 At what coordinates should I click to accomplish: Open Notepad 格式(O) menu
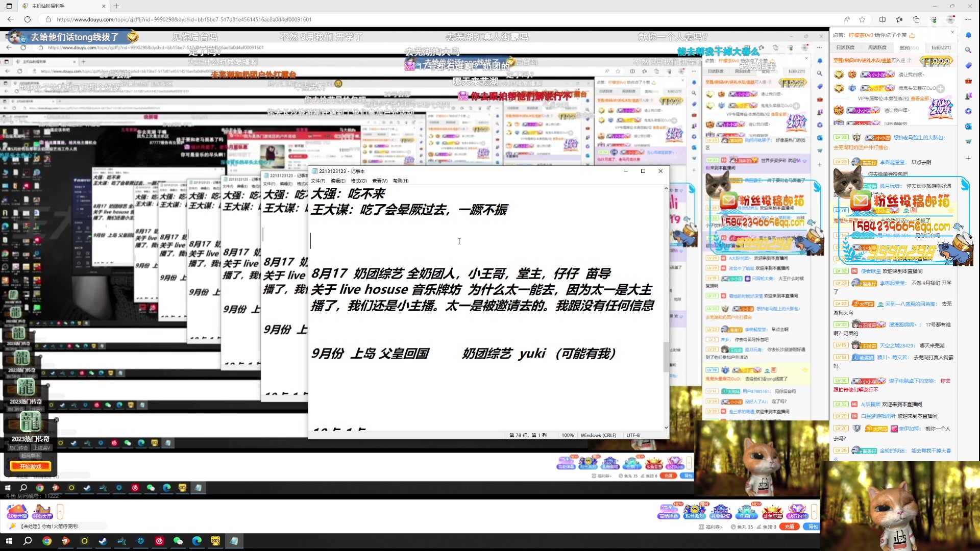pos(359,181)
